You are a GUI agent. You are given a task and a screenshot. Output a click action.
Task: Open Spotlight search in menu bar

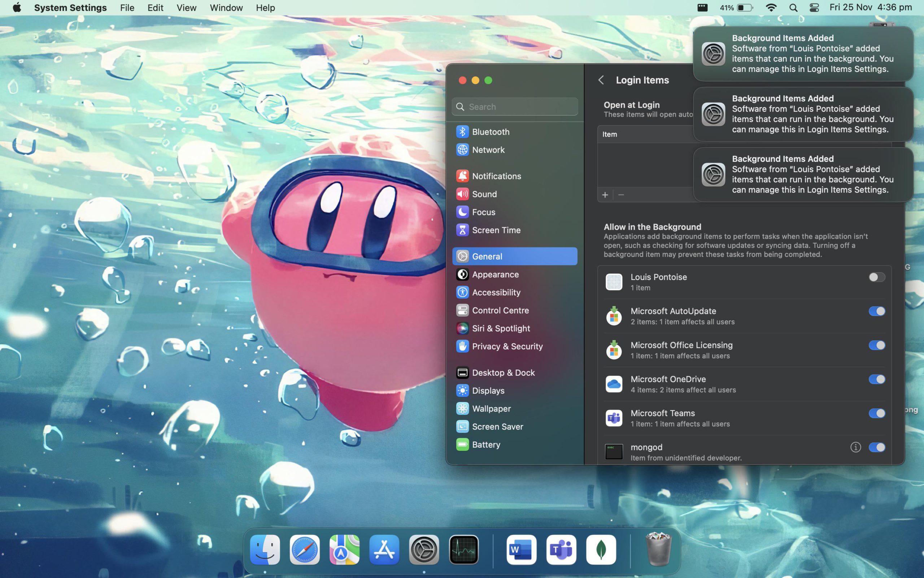tap(793, 8)
